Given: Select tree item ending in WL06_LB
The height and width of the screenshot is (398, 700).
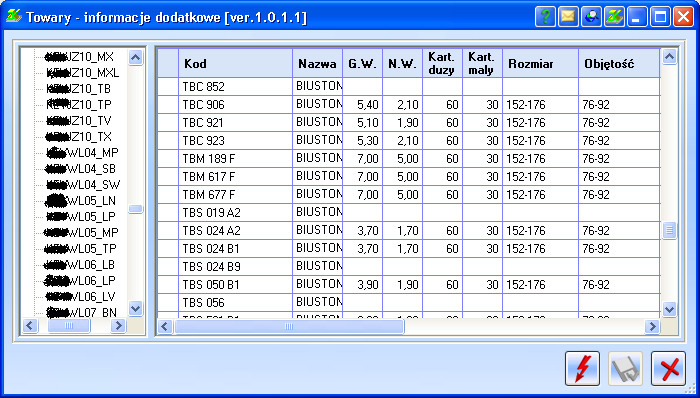Looking at the screenshot, I should tap(80, 265).
